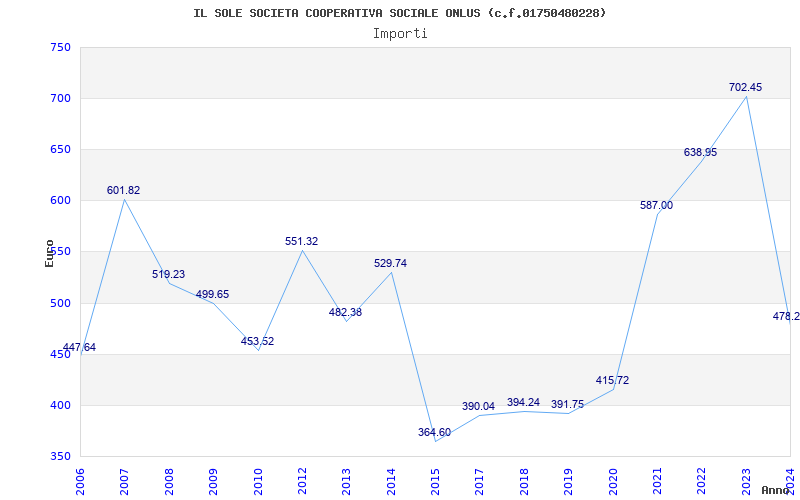Select the 415.72 value label
The height and width of the screenshot is (500, 800).
[612, 380]
